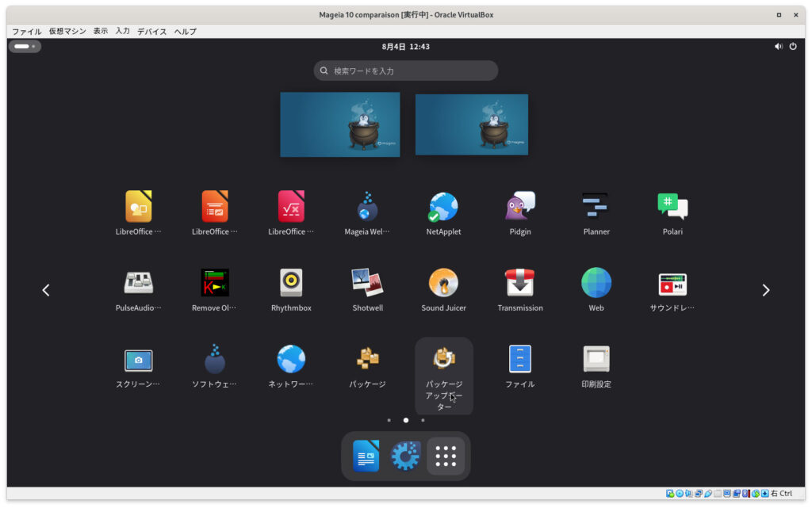Open system menu via power icon

tap(793, 47)
